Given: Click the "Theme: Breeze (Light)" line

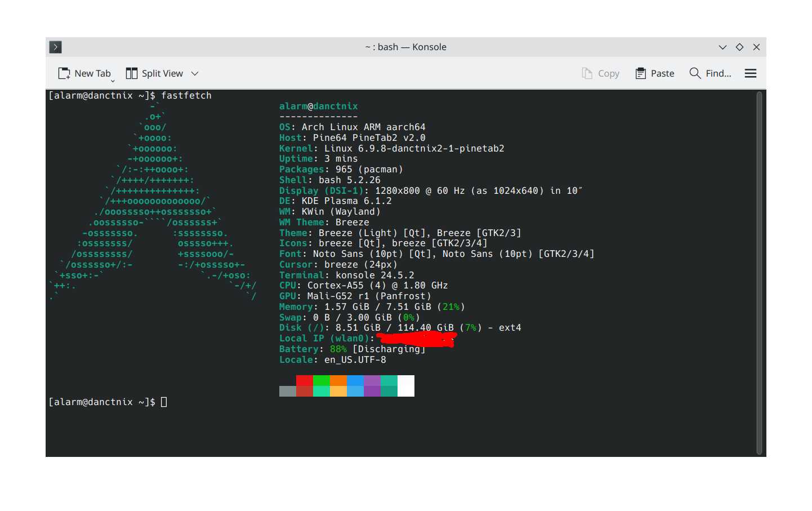Looking at the screenshot, I should (x=400, y=233).
